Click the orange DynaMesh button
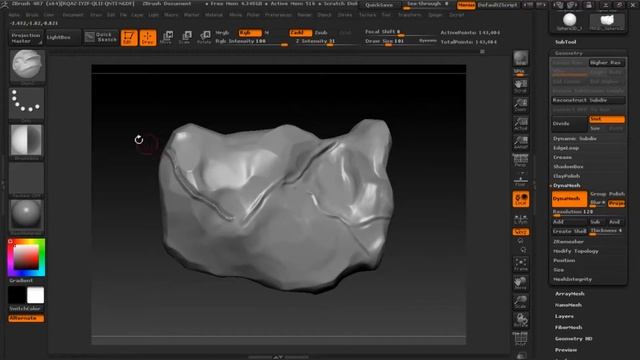The image size is (640, 360). click(x=569, y=199)
